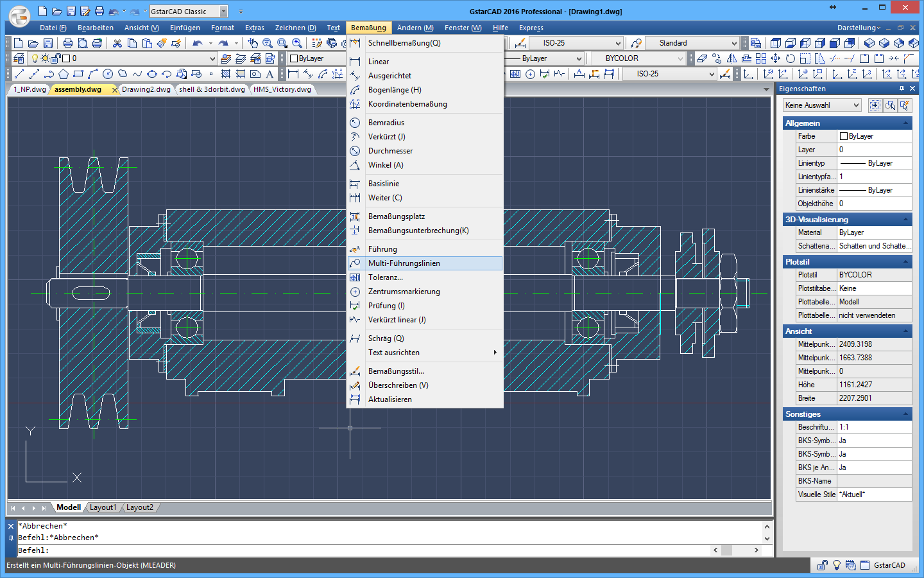Select the Polygon draw tool

click(x=63, y=74)
